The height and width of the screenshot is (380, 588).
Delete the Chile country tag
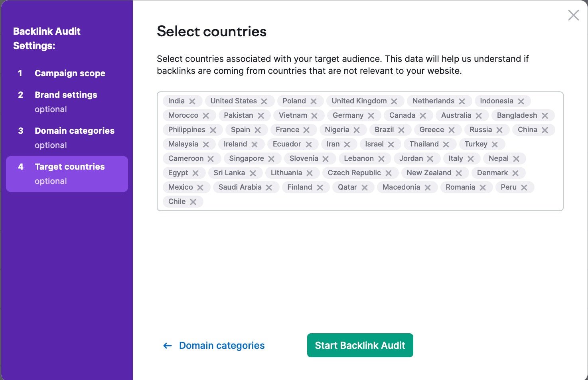tap(193, 202)
